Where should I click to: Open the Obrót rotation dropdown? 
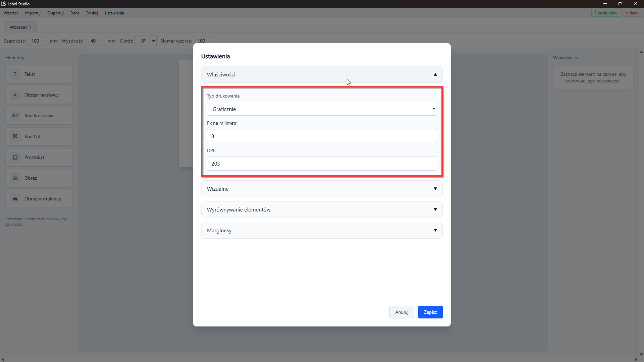[x=146, y=41]
